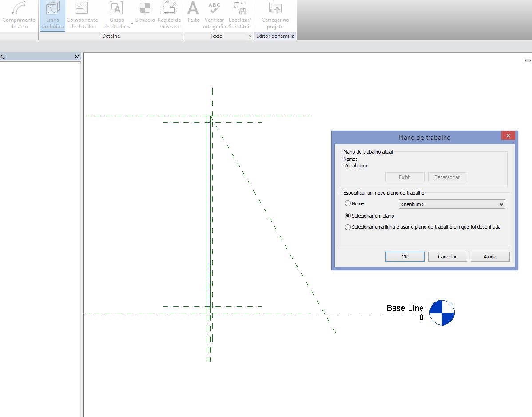Image resolution: width=532 pixels, height=417 pixels.
Task: Click the disabled Exibir button
Action: tap(405, 177)
